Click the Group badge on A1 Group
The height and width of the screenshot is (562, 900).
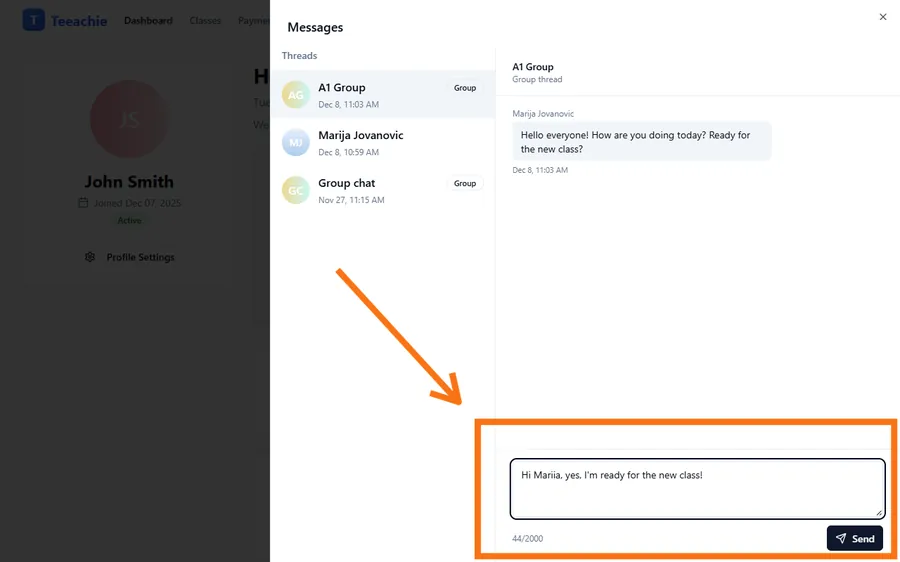tap(465, 88)
